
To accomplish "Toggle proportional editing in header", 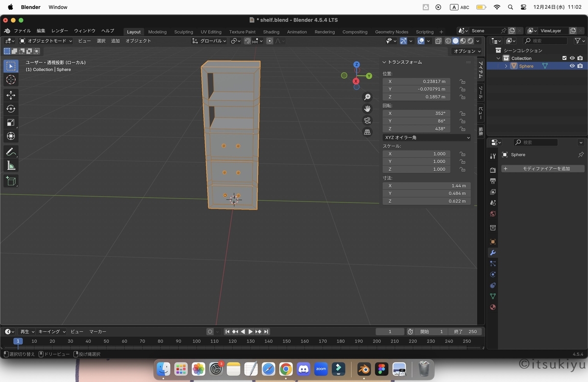I will pyautogui.click(x=269, y=41).
